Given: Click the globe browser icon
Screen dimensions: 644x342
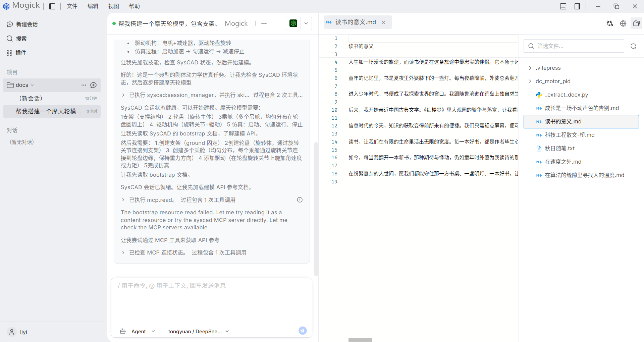Looking at the screenshot, I should point(623,23).
